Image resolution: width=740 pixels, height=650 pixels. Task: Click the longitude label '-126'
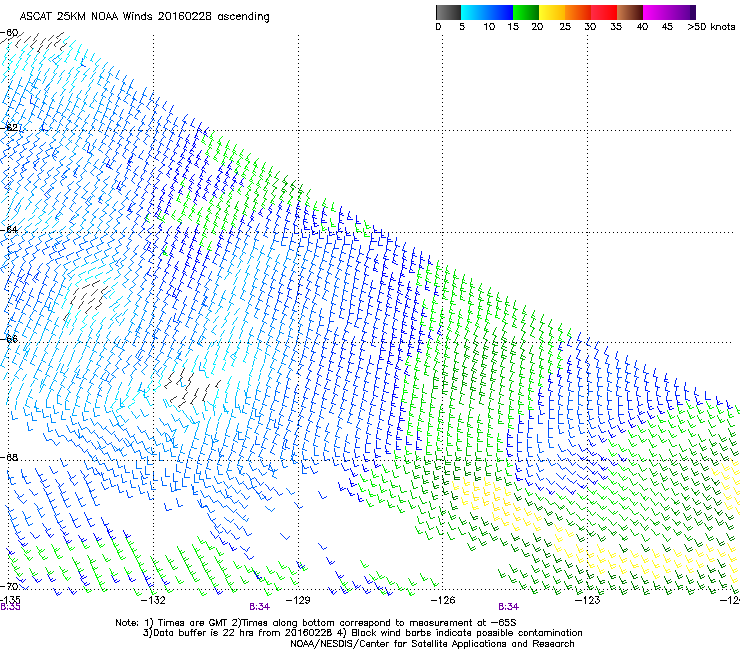[443, 600]
